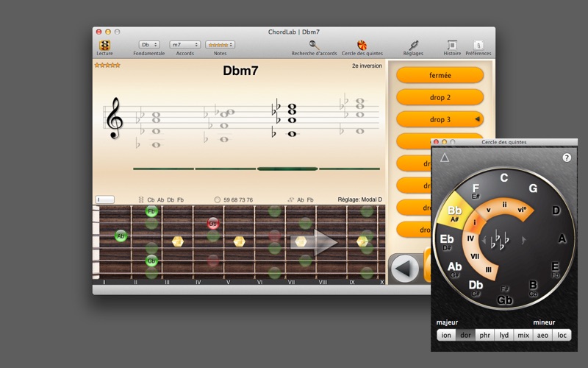Select the fermée voicing button
The image size is (588, 368).
pyautogui.click(x=440, y=75)
